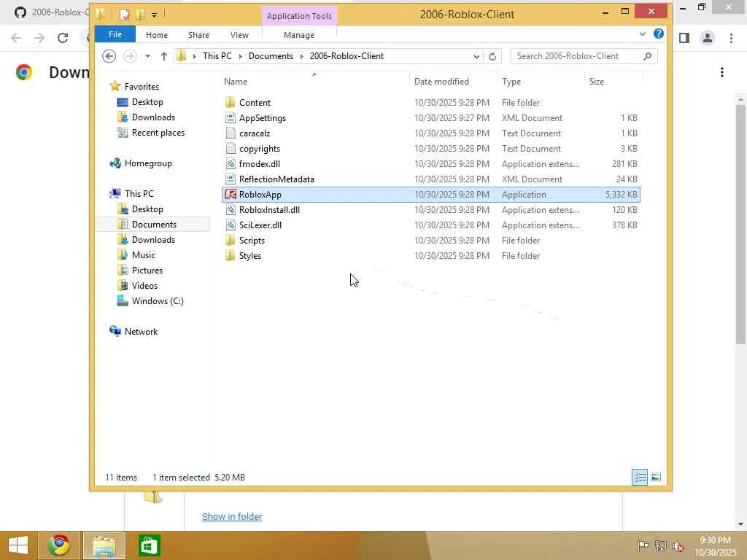Toggle Chrome side panel button
The height and width of the screenshot is (560, 747).
click(x=684, y=38)
